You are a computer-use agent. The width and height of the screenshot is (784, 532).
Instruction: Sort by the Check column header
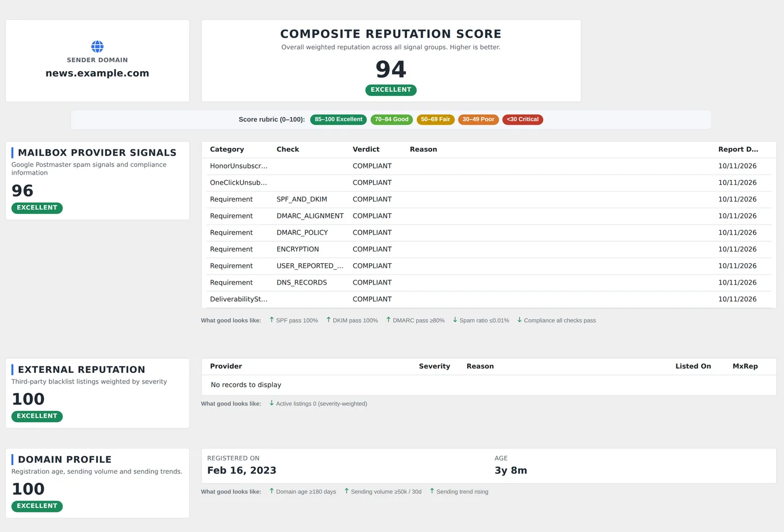288,150
